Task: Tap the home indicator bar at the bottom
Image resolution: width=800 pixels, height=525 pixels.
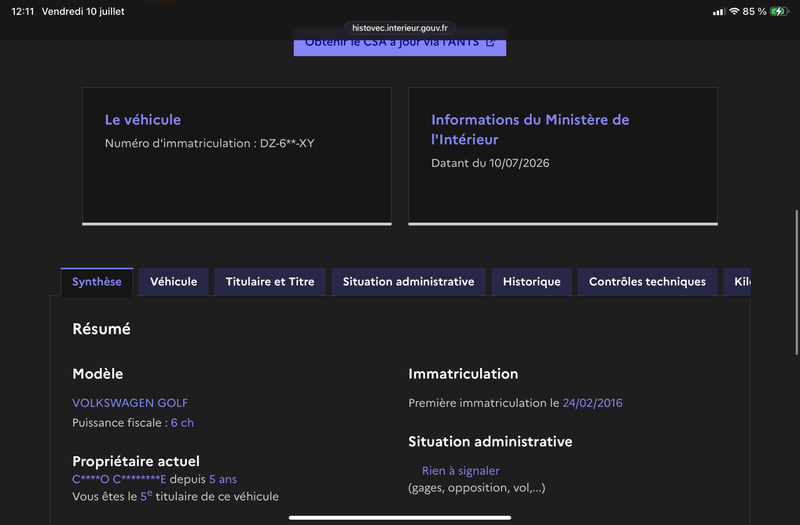Action: (x=399, y=517)
